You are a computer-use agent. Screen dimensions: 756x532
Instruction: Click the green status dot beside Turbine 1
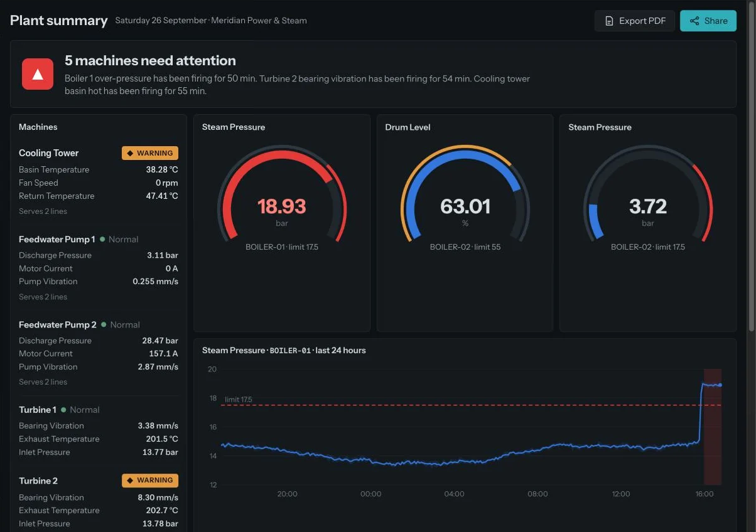tap(63, 410)
